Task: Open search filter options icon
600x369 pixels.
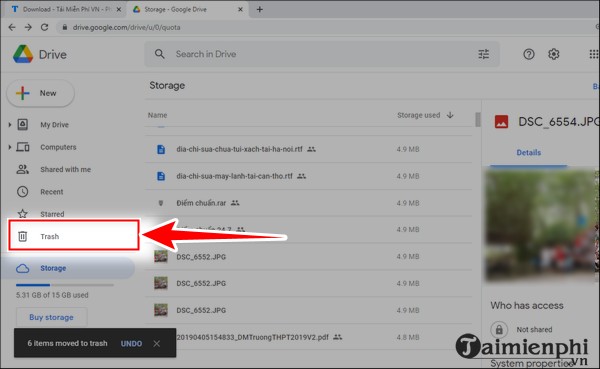Action: click(484, 54)
